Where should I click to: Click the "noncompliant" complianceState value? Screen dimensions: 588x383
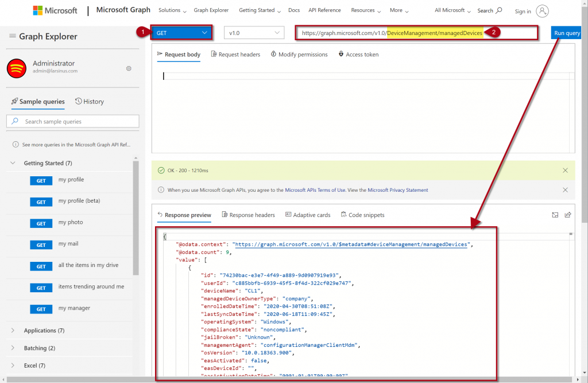coord(283,330)
